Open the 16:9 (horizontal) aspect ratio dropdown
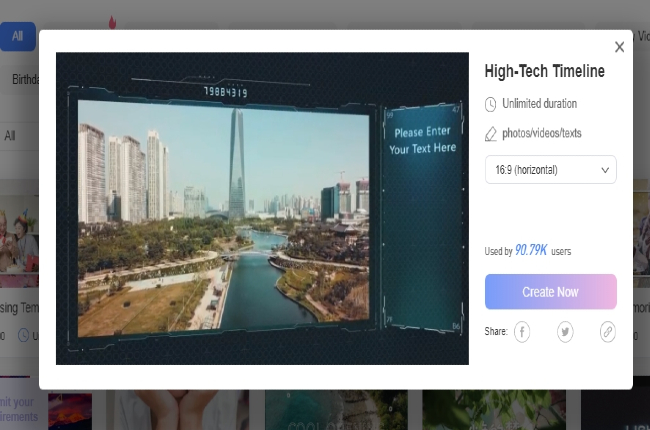Image resolution: width=650 pixels, height=430 pixels. click(x=550, y=170)
